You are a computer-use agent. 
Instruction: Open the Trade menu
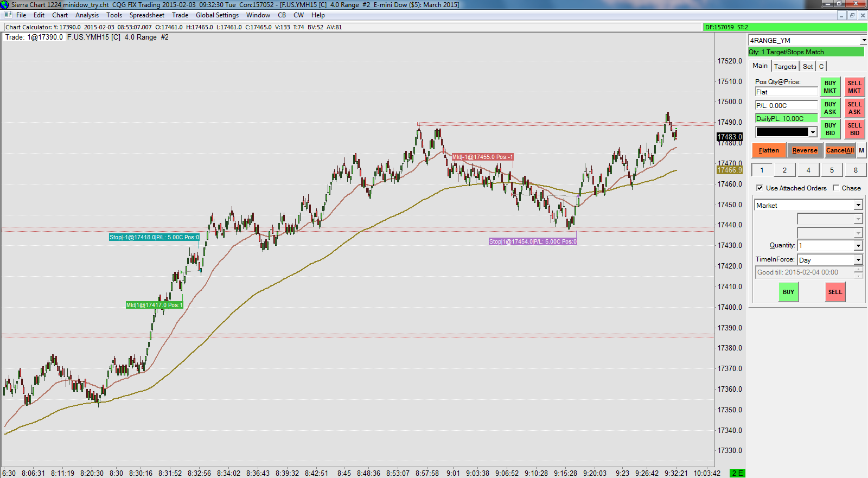pos(180,15)
